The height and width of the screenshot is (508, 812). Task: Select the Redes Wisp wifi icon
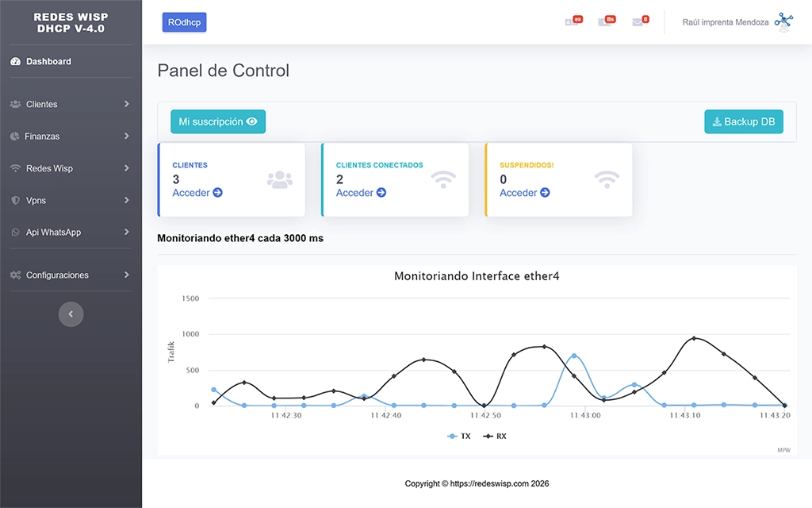(x=14, y=168)
